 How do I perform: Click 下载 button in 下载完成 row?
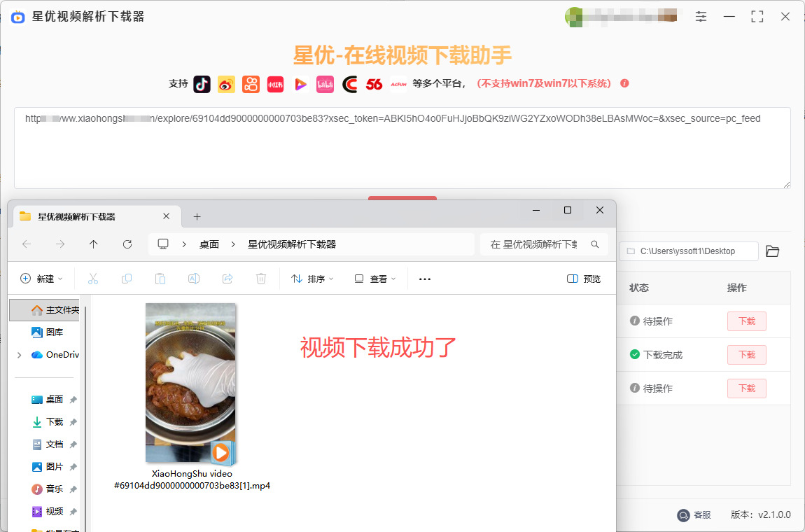point(746,355)
